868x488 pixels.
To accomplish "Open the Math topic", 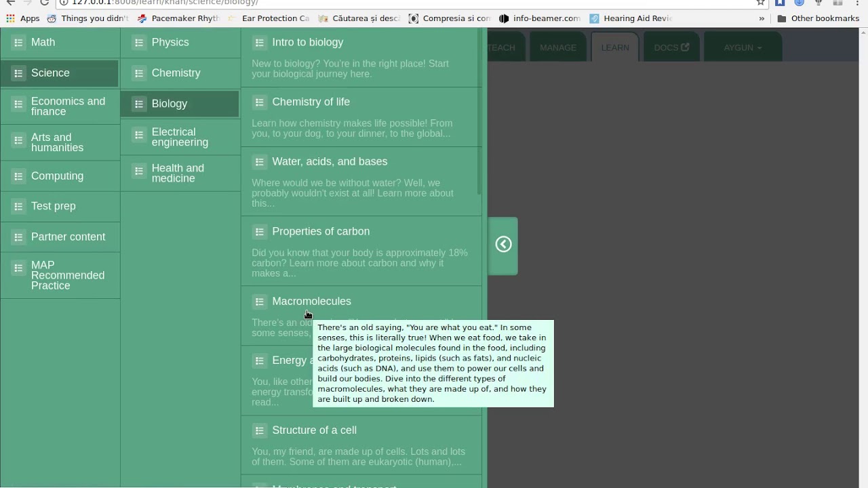I will pyautogui.click(x=60, y=42).
